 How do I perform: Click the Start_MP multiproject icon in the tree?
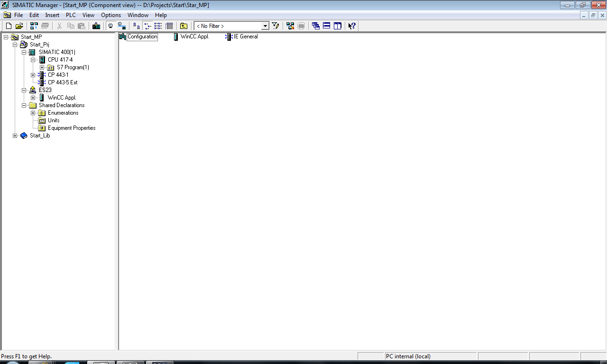(15, 37)
